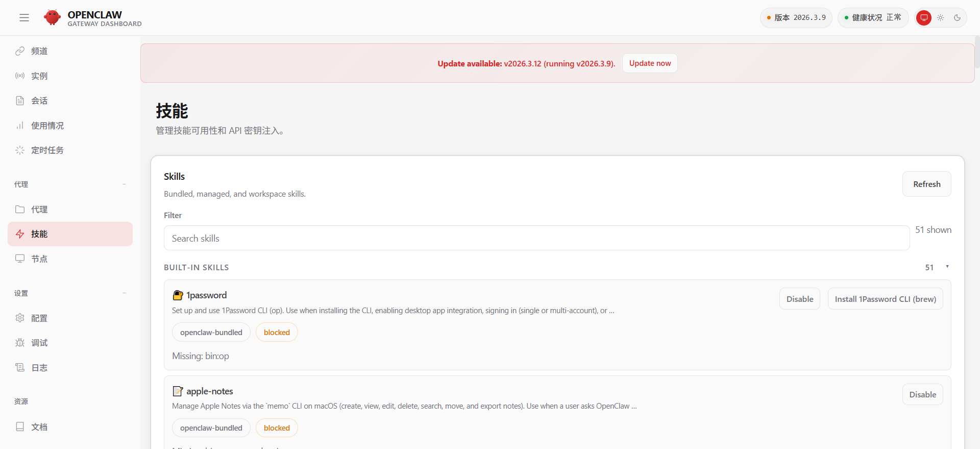This screenshot has height=449, width=980.
Task: Focus the Search skills filter field
Action: tap(536, 238)
